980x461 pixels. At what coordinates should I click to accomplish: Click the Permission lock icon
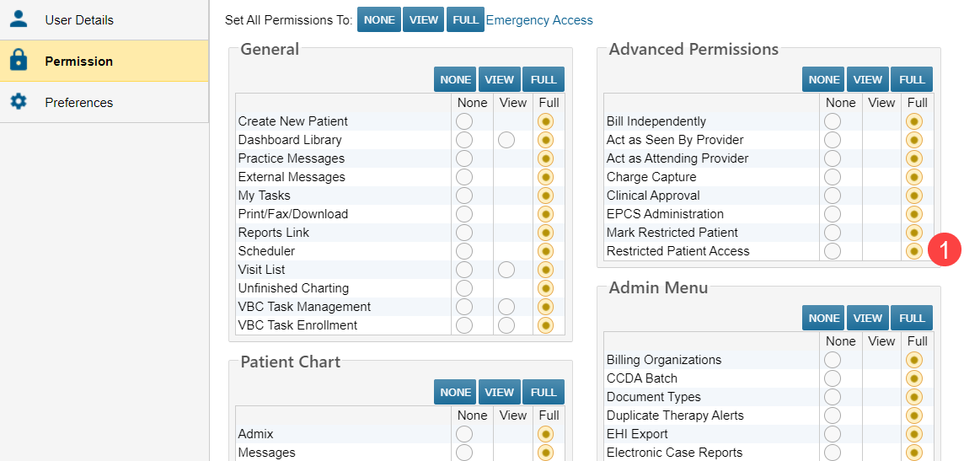pyautogui.click(x=19, y=61)
